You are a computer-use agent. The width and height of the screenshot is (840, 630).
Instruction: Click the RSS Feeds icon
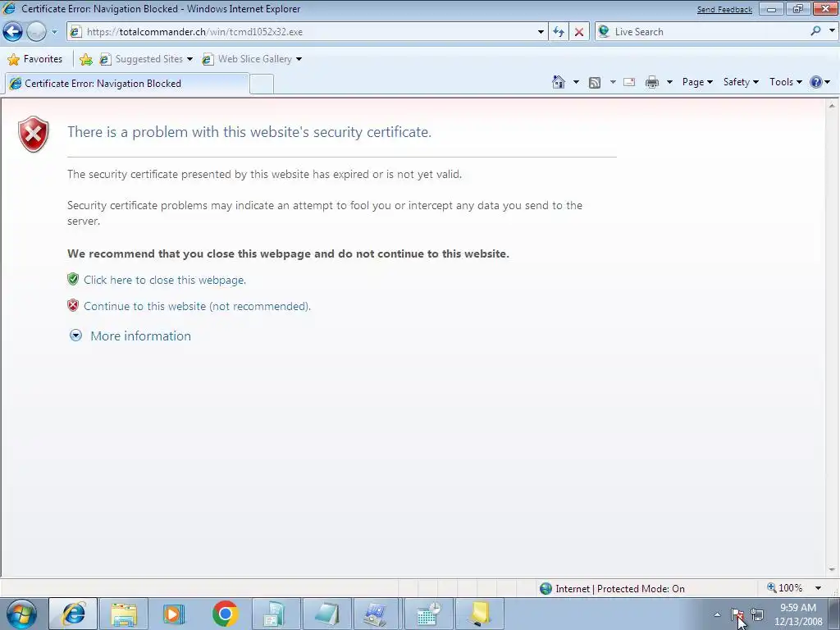[x=595, y=82]
